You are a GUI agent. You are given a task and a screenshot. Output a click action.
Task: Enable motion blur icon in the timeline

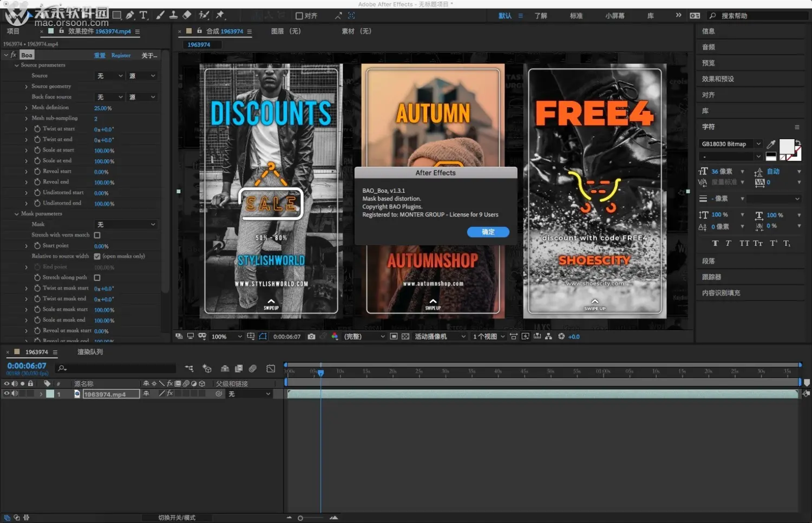click(253, 369)
